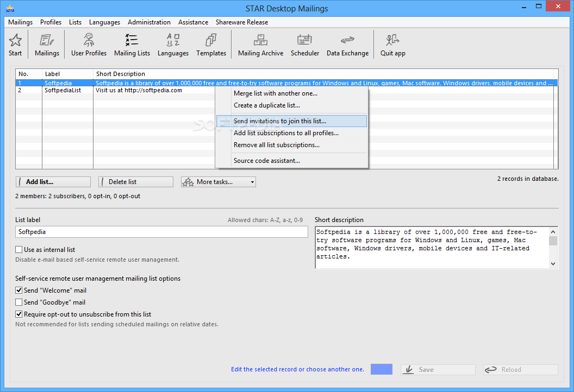Click the "2 records in database." text

tap(527, 179)
